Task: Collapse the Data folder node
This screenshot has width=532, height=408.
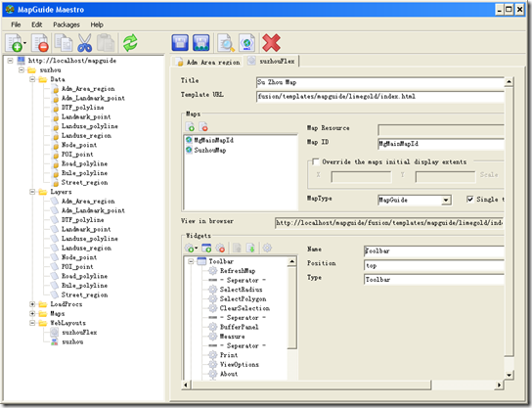Action: tap(32, 79)
